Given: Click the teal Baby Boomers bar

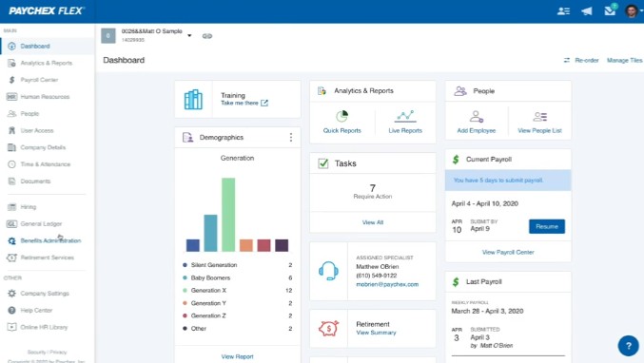Looking at the screenshot, I should click(210, 233).
